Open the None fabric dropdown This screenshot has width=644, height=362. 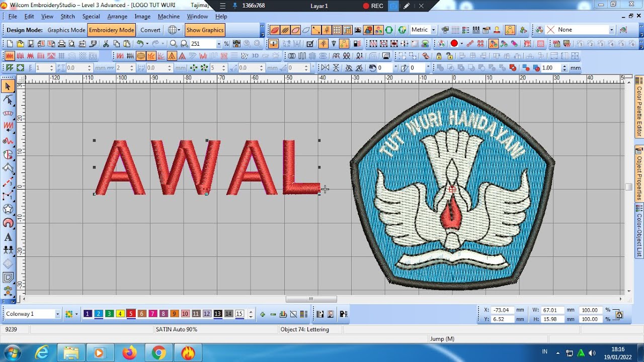pos(611,30)
